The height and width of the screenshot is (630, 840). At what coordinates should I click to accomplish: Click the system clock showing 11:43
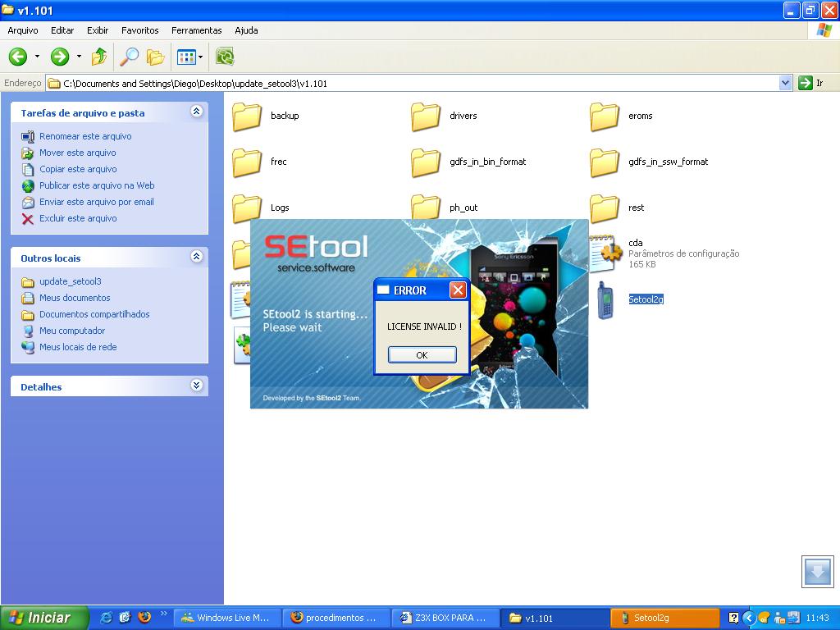pyautogui.click(x=818, y=618)
